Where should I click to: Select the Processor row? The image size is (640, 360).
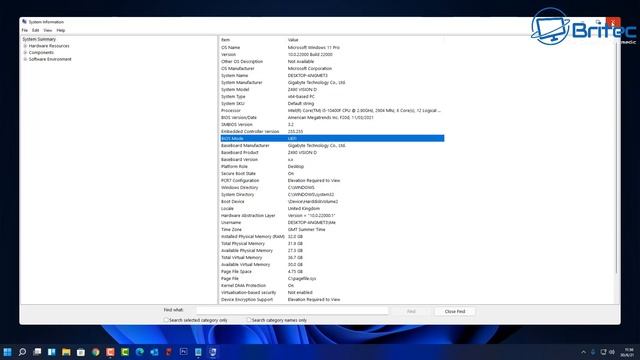tap(332, 111)
